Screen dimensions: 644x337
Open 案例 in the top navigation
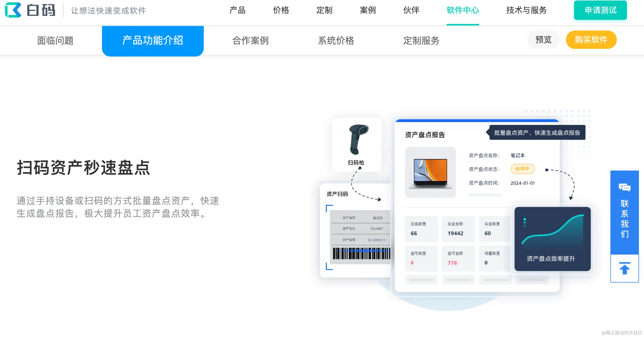click(x=368, y=10)
